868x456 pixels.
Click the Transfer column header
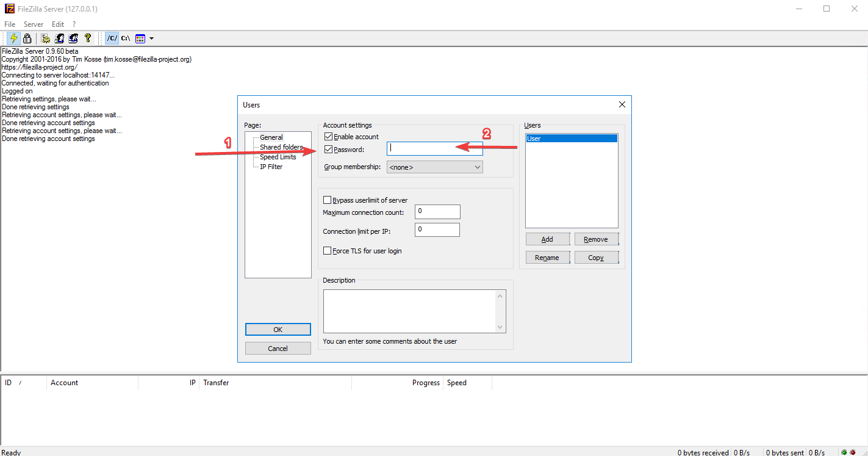click(x=276, y=383)
